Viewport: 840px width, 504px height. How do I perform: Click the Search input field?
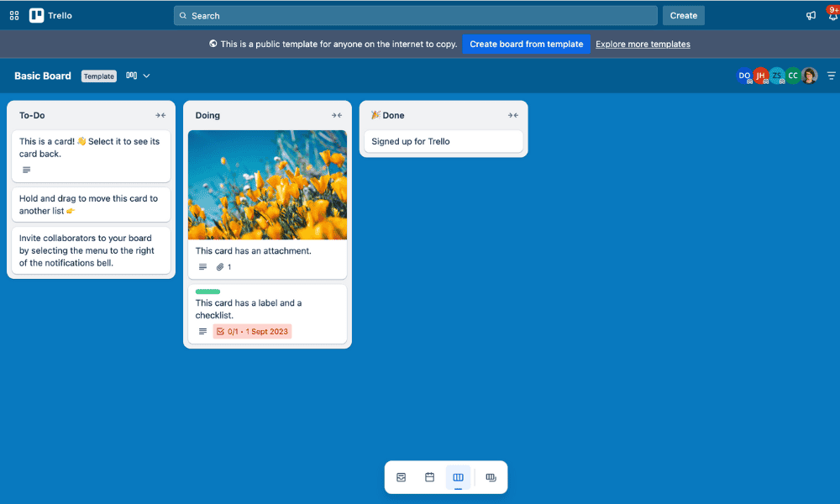click(416, 15)
